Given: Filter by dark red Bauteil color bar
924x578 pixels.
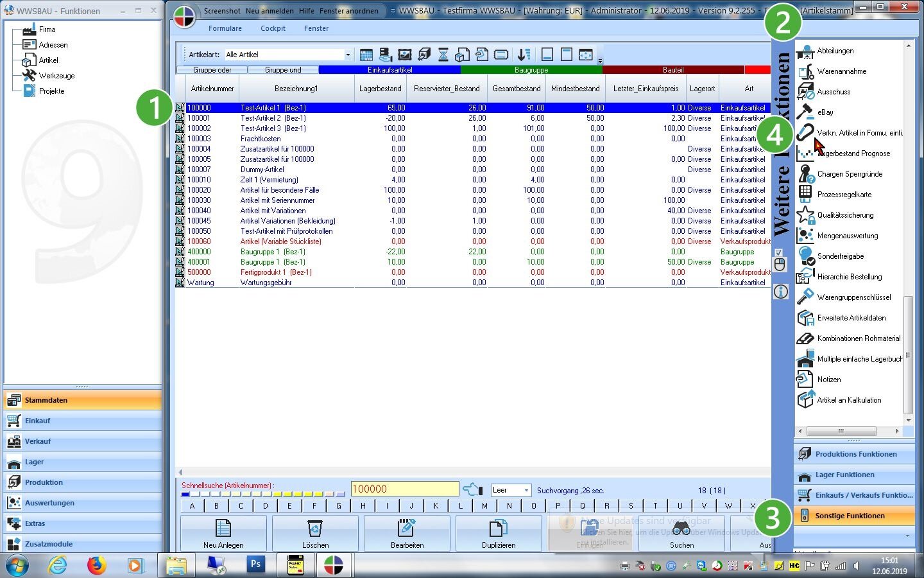Looking at the screenshot, I should [x=673, y=70].
